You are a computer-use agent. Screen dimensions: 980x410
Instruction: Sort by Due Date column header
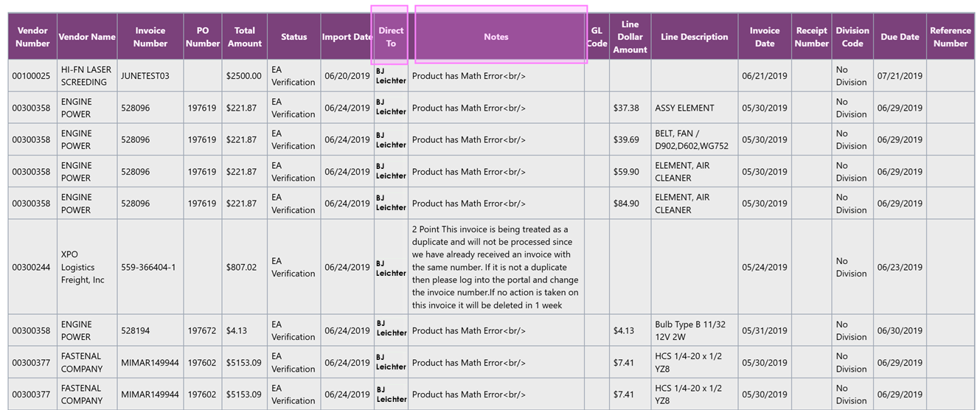[900, 37]
